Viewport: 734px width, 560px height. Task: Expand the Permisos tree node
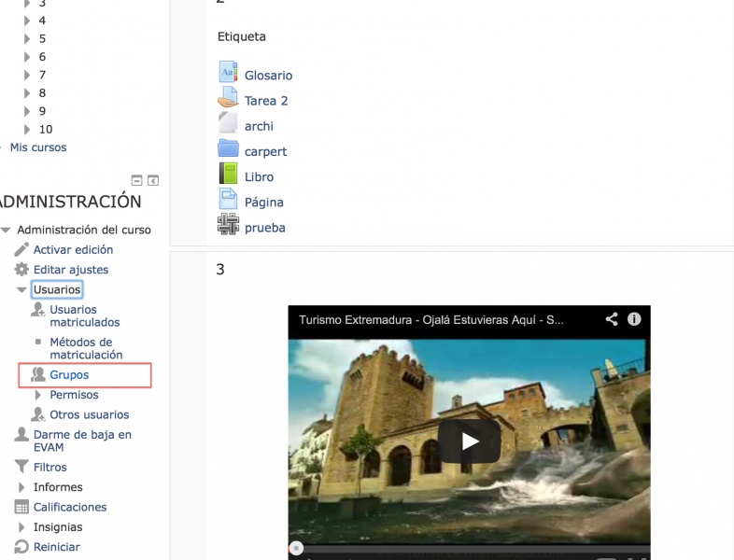[38, 396]
